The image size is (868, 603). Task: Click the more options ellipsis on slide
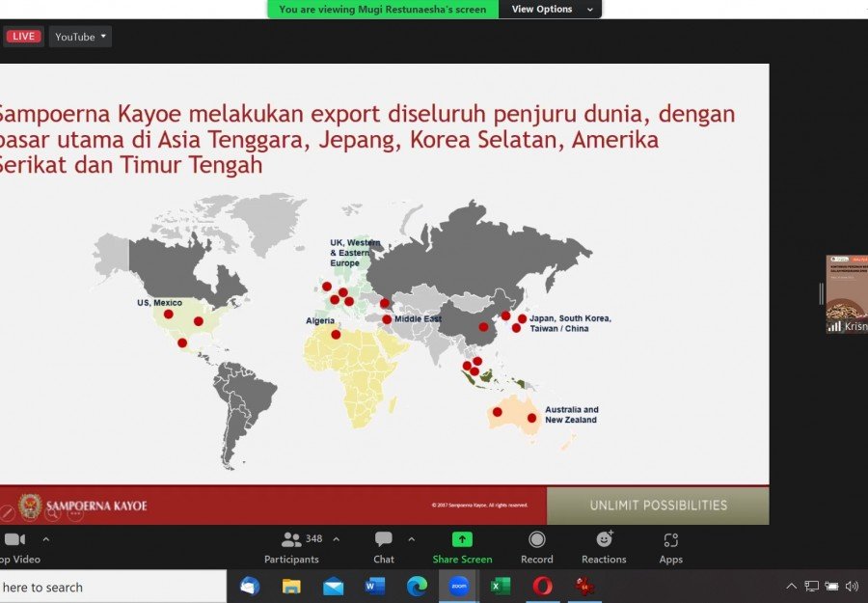coord(76,513)
